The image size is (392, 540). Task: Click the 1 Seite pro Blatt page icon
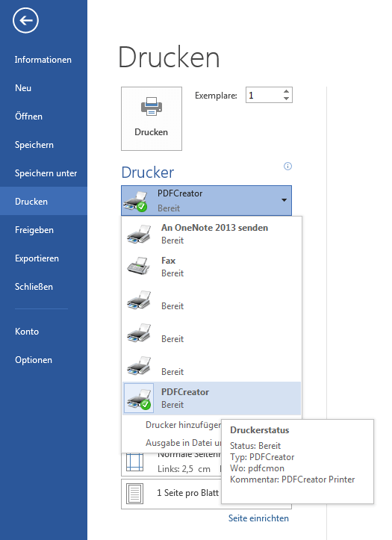(x=134, y=494)
